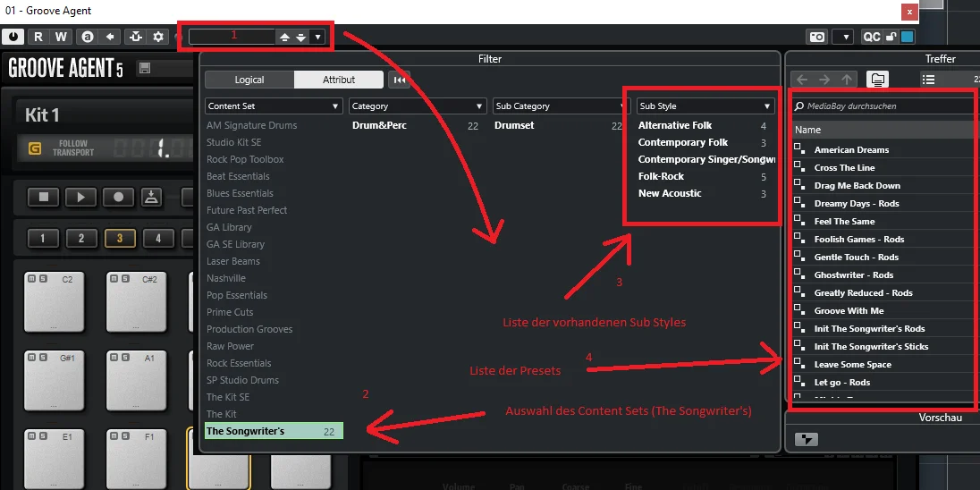Open the plug-in settings gear
980x490 pixels.
click(158, 37)
